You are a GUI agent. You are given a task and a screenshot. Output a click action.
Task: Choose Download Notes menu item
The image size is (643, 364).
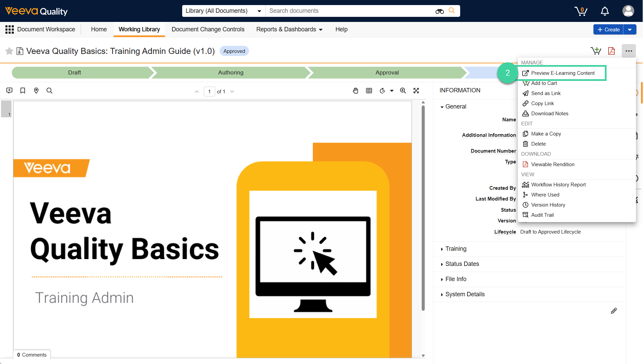click(x=577, y=114)
